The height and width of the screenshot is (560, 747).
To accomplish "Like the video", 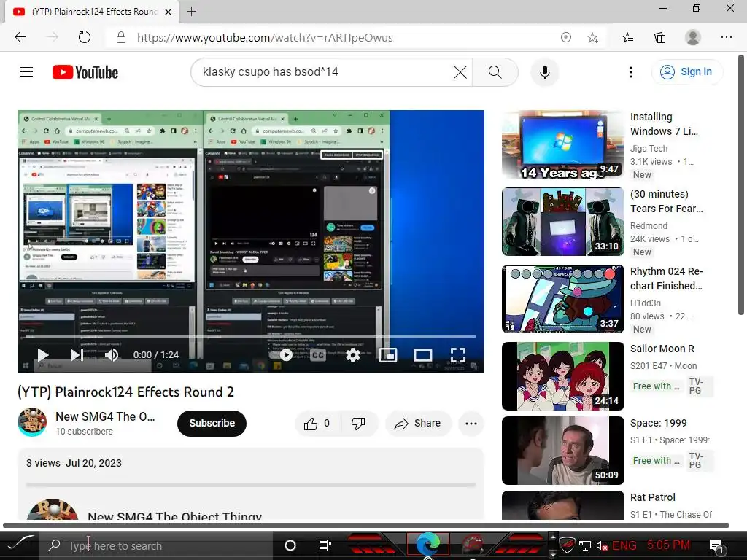I will [317, 424].
